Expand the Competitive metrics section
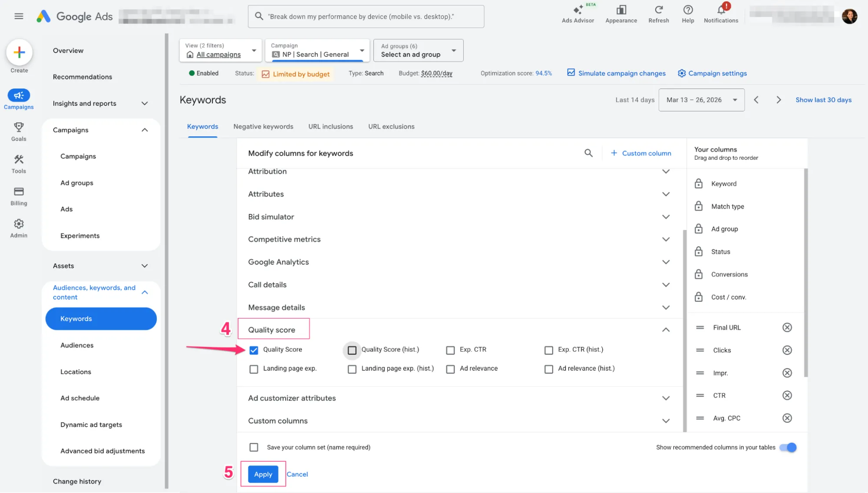Image resolution: width=868 pixels, height=493 pixels. click(666, 240)
